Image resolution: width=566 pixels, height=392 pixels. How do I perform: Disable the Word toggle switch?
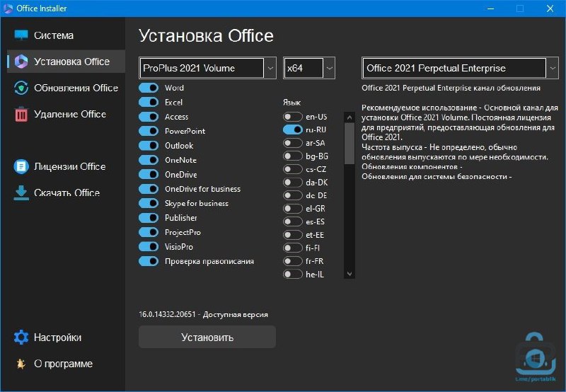click(x=149, y=88)
